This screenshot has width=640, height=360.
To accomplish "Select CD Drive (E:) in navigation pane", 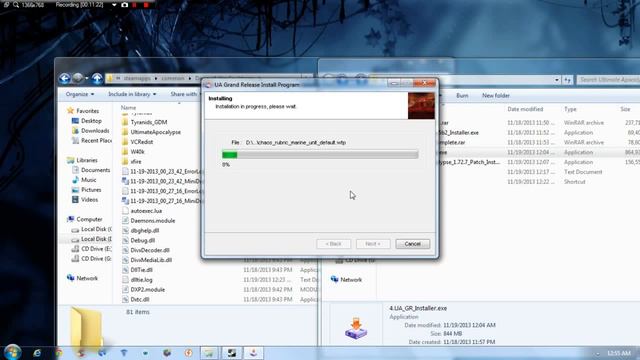I will pos(91,249).
